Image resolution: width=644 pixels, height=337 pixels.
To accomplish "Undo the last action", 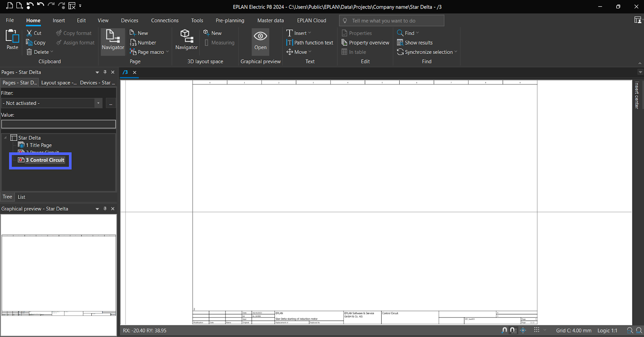I will pos(41,6).
